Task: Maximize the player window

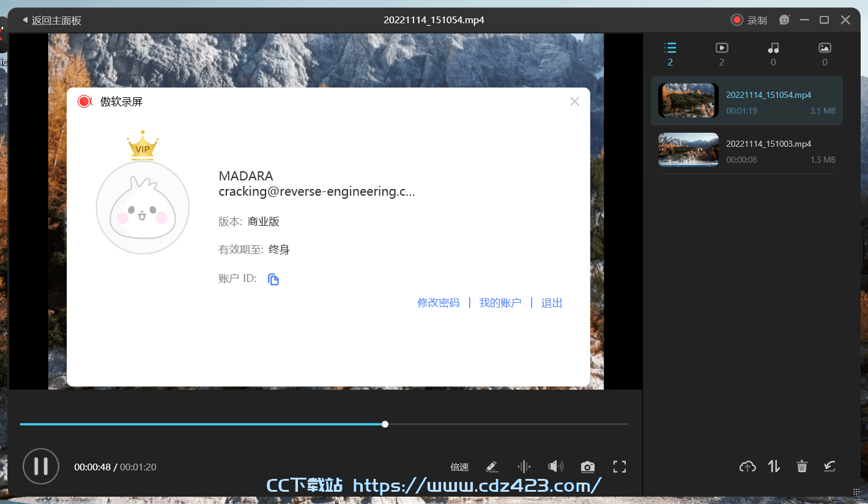Action: click(824, 20)
